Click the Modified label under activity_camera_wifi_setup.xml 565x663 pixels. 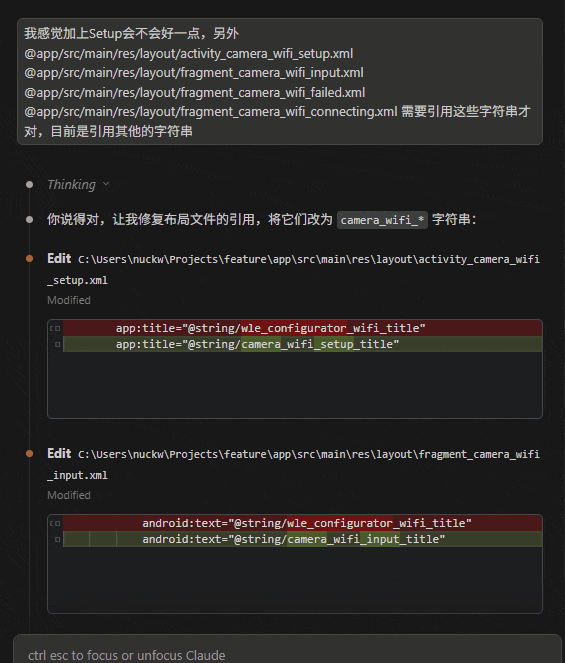coord(69,300)
